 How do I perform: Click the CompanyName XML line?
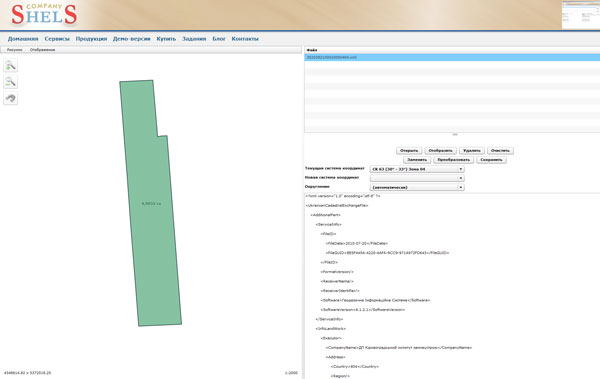click(x=399, y=348)
